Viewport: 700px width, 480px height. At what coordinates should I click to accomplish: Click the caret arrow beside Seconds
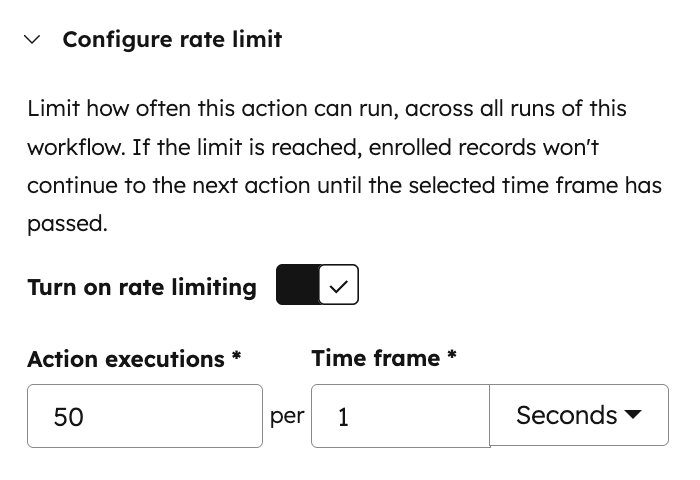tap(632, 415)
